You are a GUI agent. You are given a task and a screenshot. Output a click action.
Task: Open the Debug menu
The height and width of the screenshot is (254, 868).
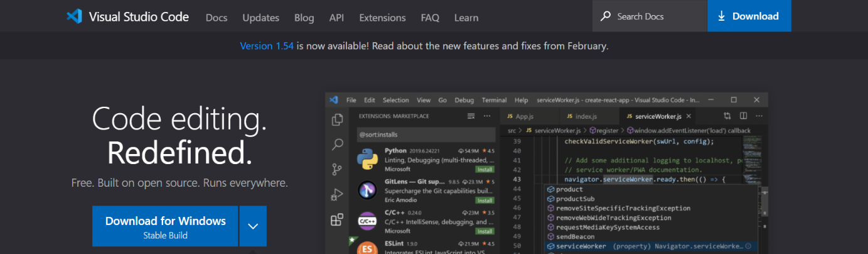point(464,100)
